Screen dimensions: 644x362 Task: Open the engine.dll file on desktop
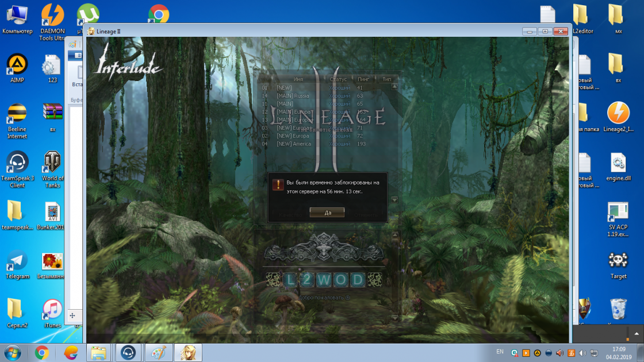coord(618,167)
